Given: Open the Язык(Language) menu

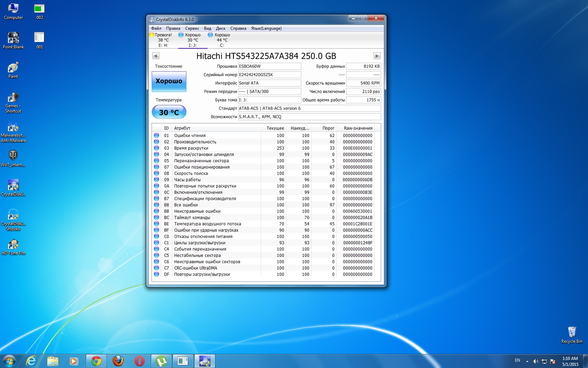Looking at the screenshot, I should coord(266,28).
